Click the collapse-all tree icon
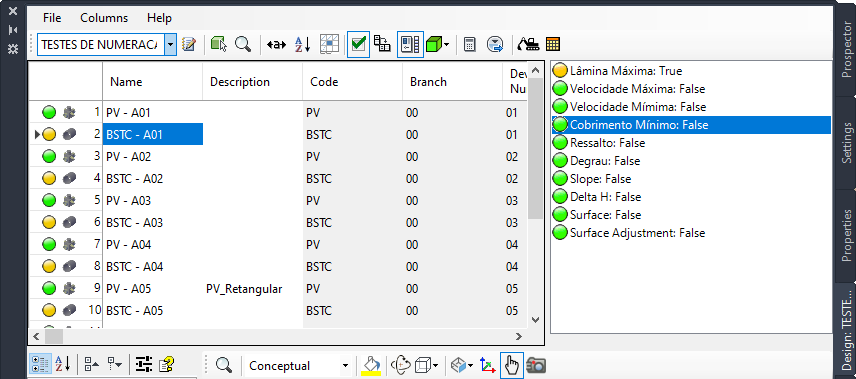Image resolution: width=856 pixels, height=379 pixels. [x=92, y=364]
